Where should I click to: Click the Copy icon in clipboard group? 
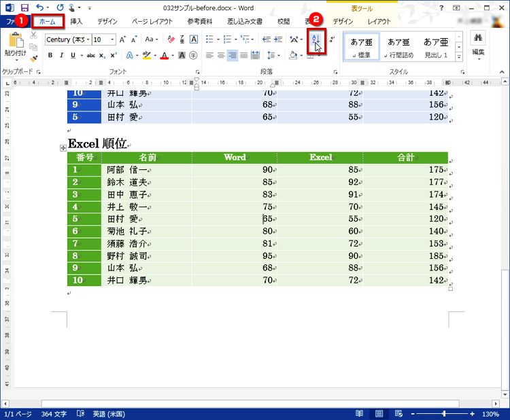[33, 47]
